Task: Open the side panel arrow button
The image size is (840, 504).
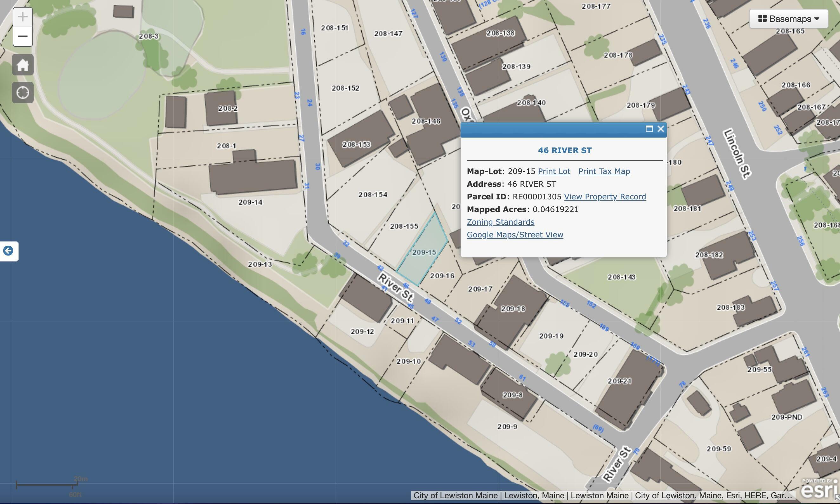Action: pyautogui.click(x=9, y=251)
